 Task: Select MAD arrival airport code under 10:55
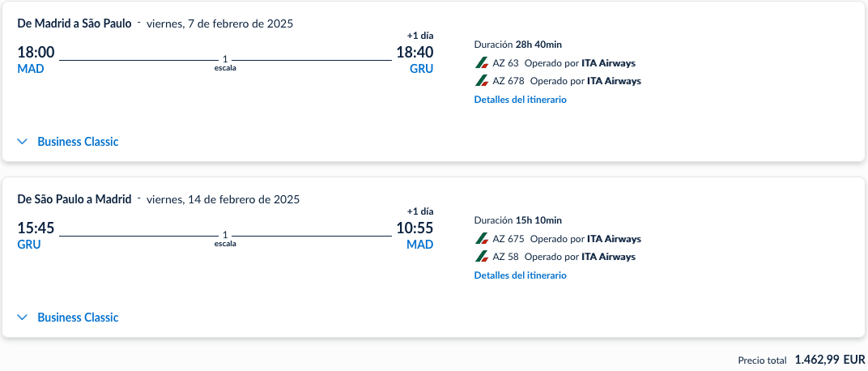click(419, 245)
